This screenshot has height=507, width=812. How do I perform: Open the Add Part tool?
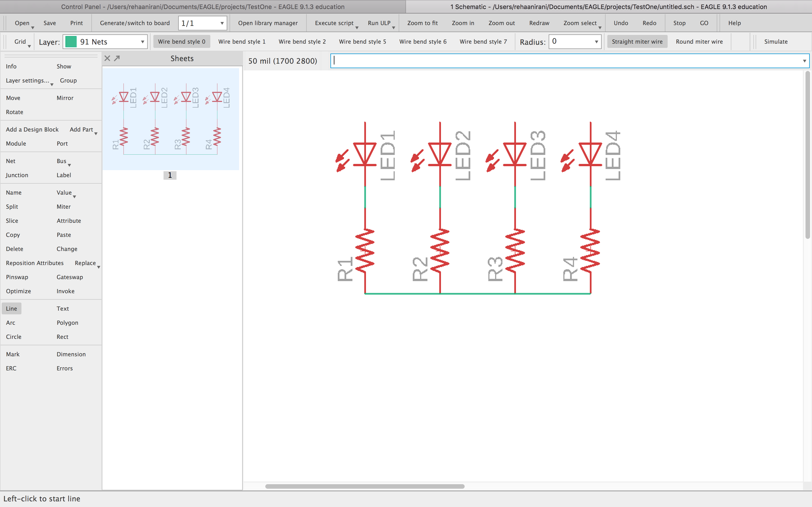[81, 129]
